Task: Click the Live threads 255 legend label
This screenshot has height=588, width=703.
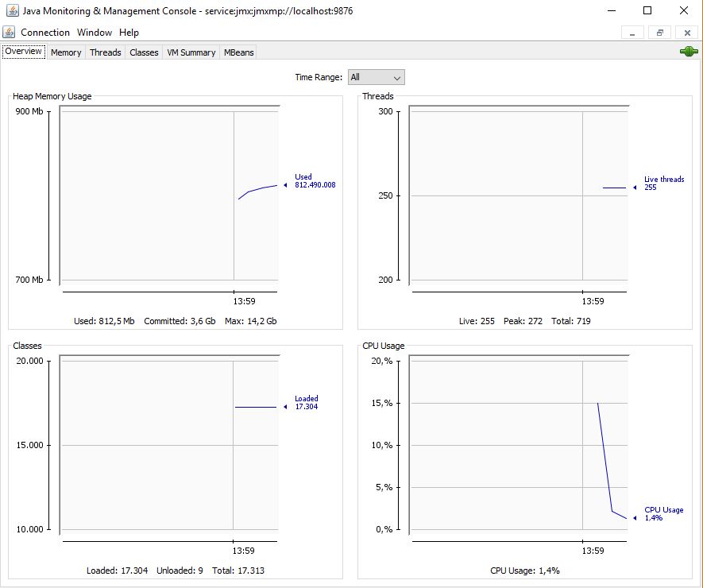Action: pyautogui.click(x=664, y=183)
